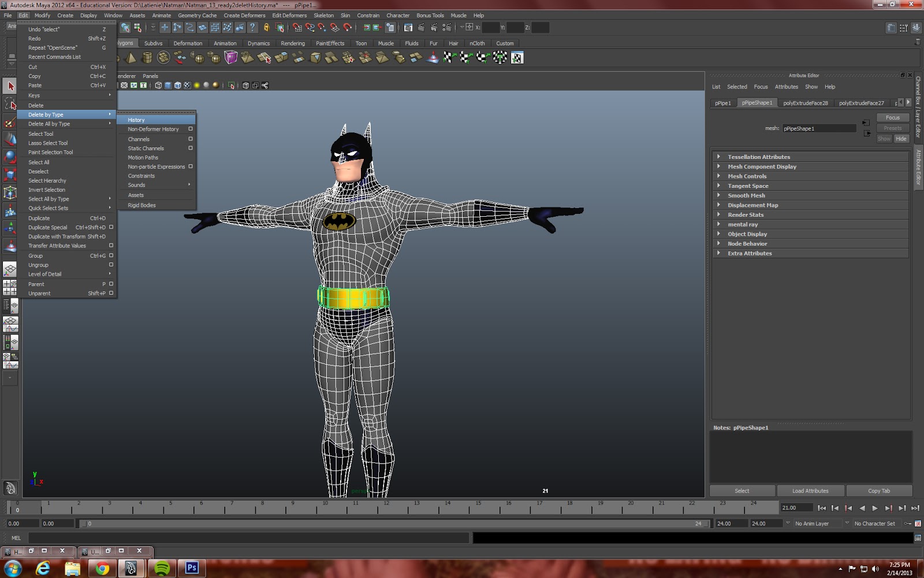Screen dimensions: 924x578
Task: Click the Select Tool arrow in the toolbox
Action: click(x=10, y=85)
